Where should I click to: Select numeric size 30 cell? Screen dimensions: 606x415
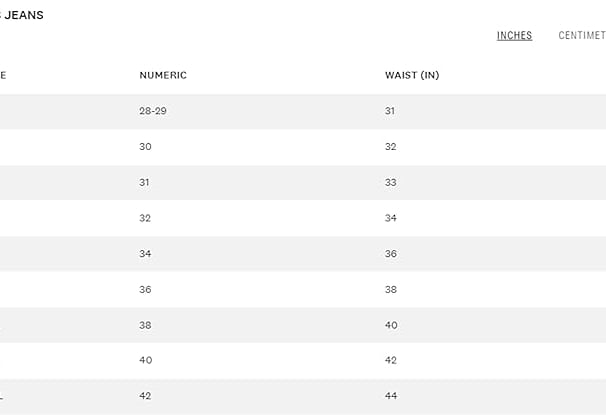[145, 147]
